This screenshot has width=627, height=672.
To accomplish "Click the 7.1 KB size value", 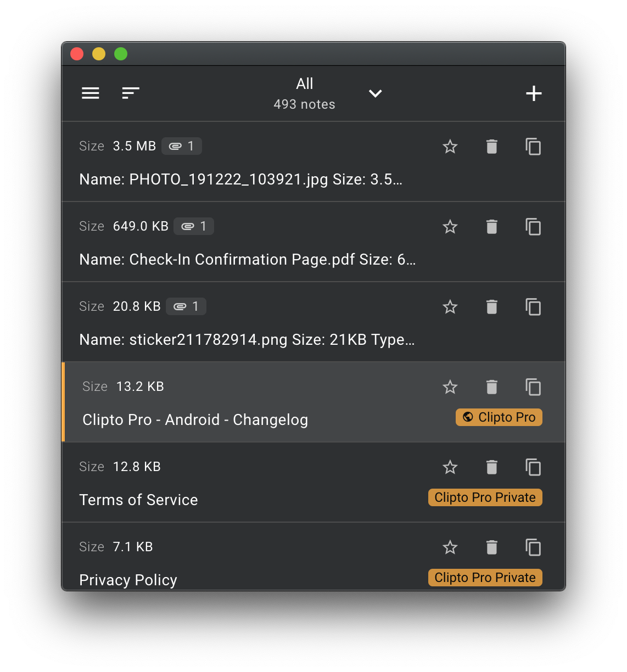I will click(x=133, y=547).
